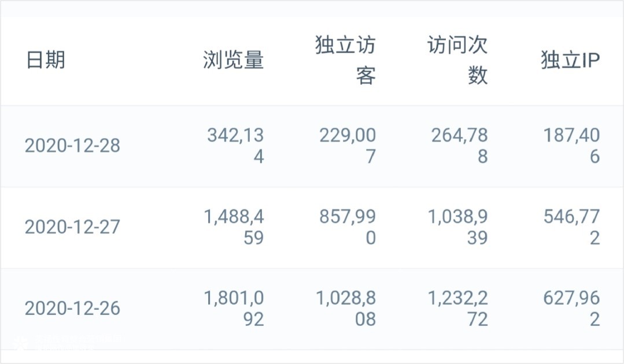Click the 日期 column header
Image resolution: width=624 pixels, height=364 pixels.
[x=46, y=60]
